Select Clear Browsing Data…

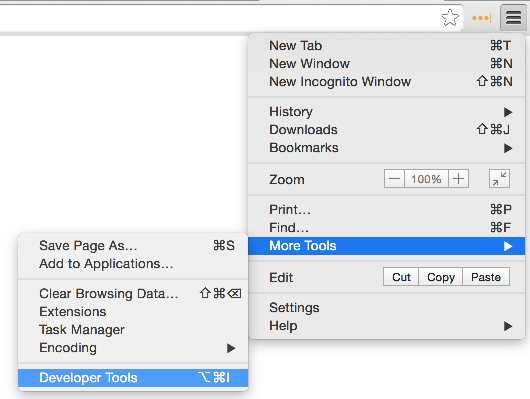pos(133,294)
